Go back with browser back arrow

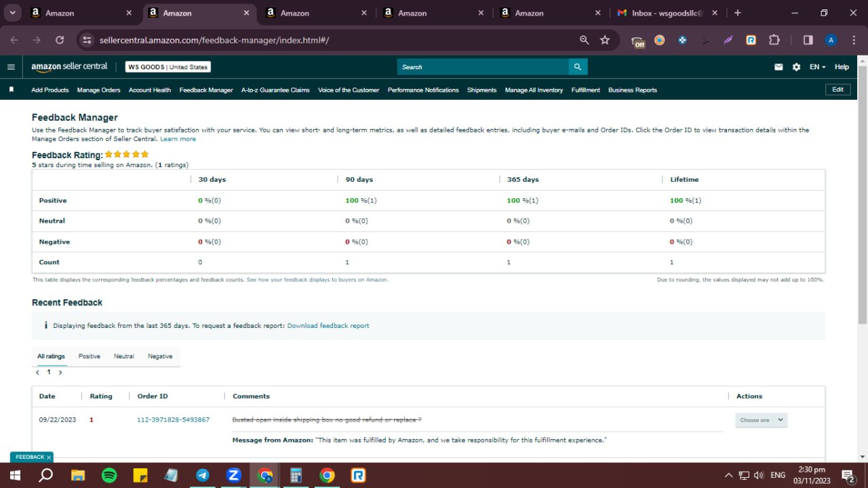(x=14, y=40)
